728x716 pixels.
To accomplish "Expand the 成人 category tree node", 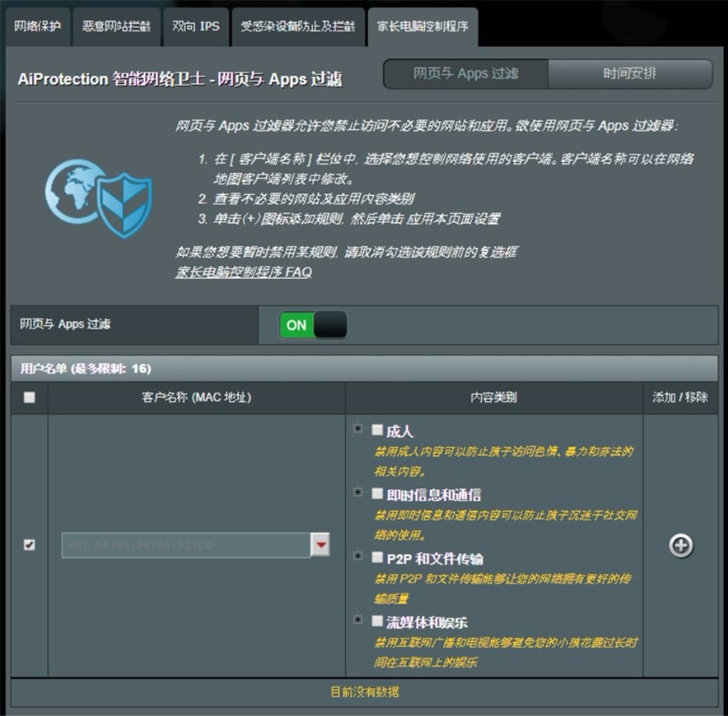I will [x=358, y=428].
